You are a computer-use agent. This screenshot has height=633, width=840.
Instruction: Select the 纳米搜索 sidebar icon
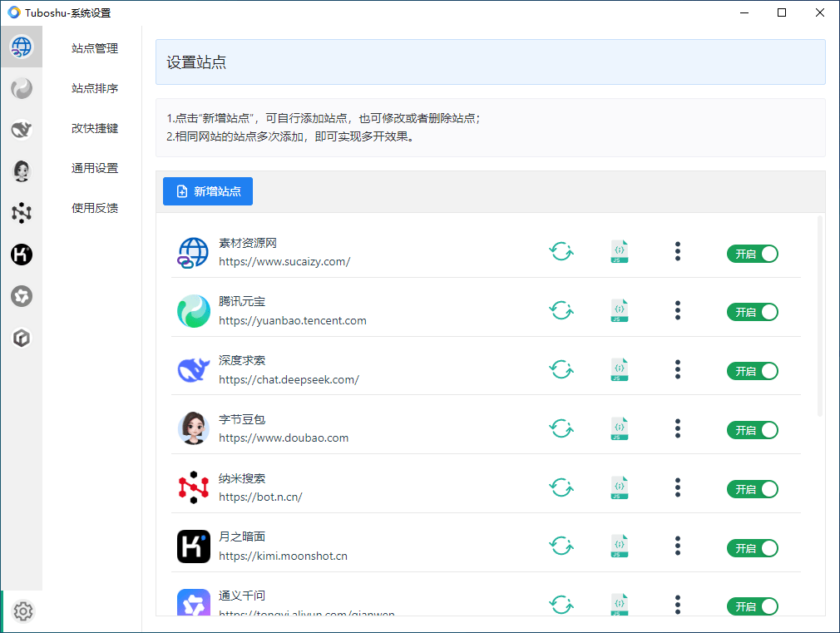click(22, 212)
